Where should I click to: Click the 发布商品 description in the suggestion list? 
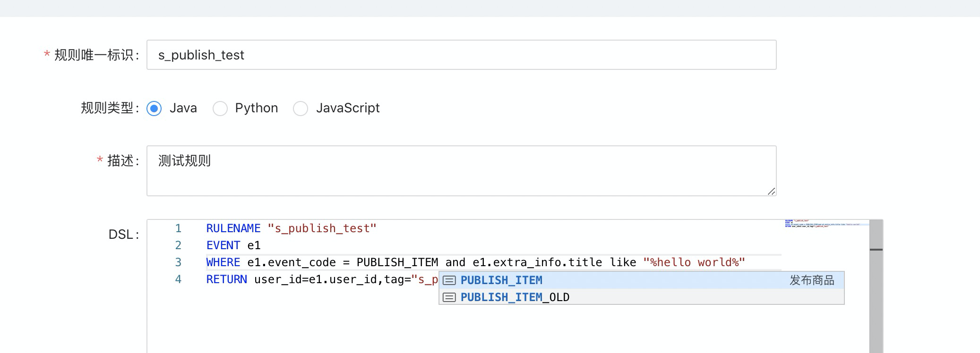tap(812, 280)
